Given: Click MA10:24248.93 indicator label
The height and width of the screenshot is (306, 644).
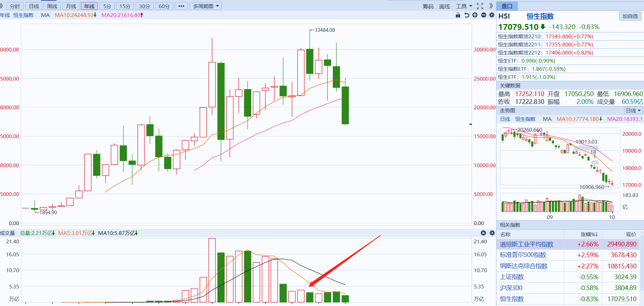Looking at the screenshot, I should 75,15.
